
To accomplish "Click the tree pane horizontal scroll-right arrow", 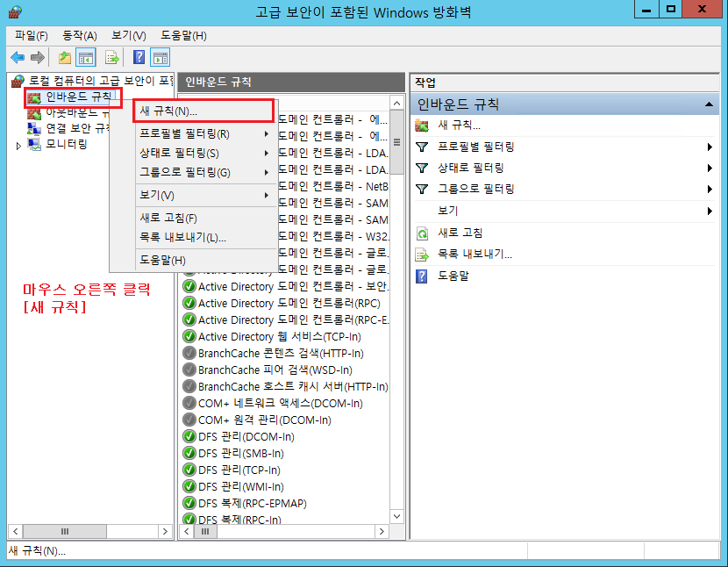I will pos(165,531).
